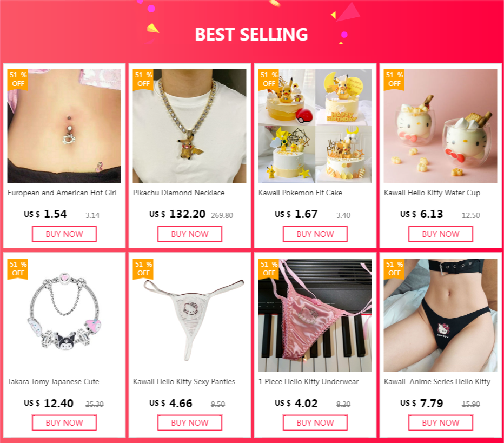Open the European and American Hot Girl title
Viewport: 504px width, 443px height.
click(x=62, y=193)
